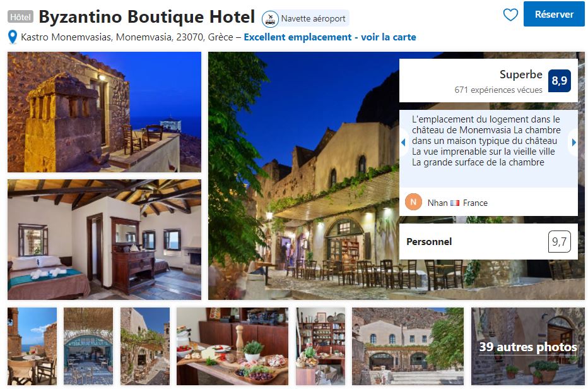Open the sea view terrace thumbnail

click(32, 346)
